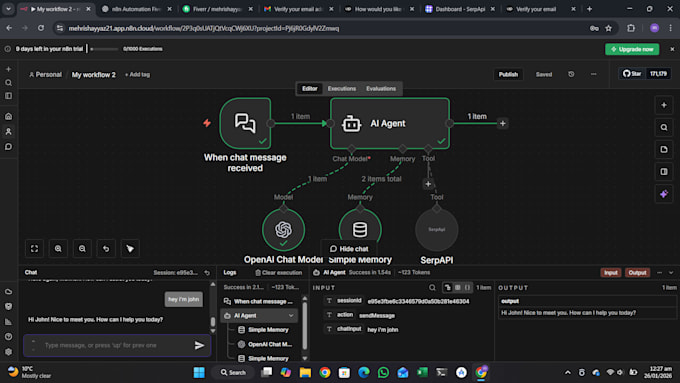
Task: Add another tool via Tool plus connector
Action: click(x=428, y=184)
